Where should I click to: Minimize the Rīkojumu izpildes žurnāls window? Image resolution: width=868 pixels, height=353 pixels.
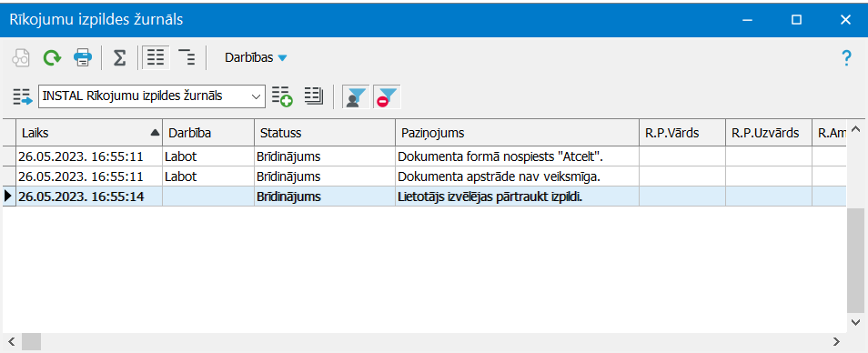(747, 20)
